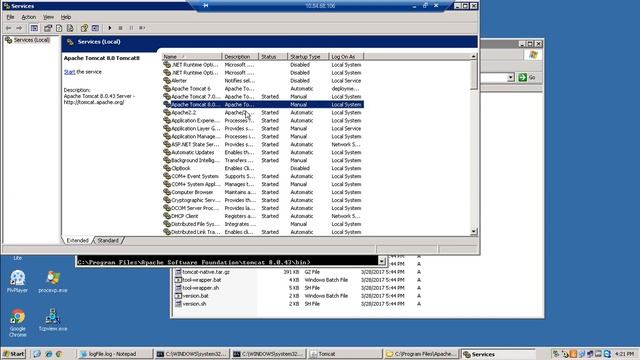This screenshot has width=640, height=360.
Task: Click the Chrome quick launch icon in taskbar
Action: 60,354
